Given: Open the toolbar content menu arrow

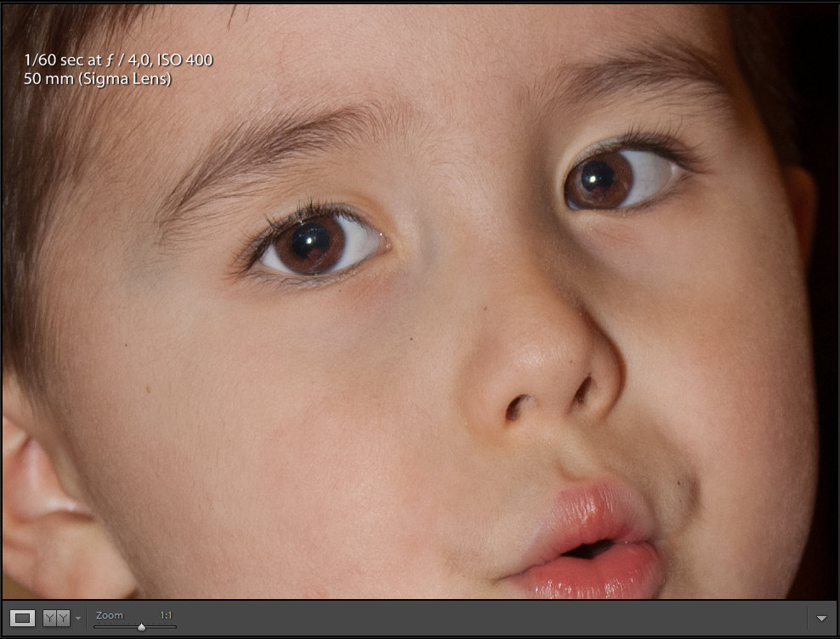Looking at the screenshot, I should (x=821, y=619).
